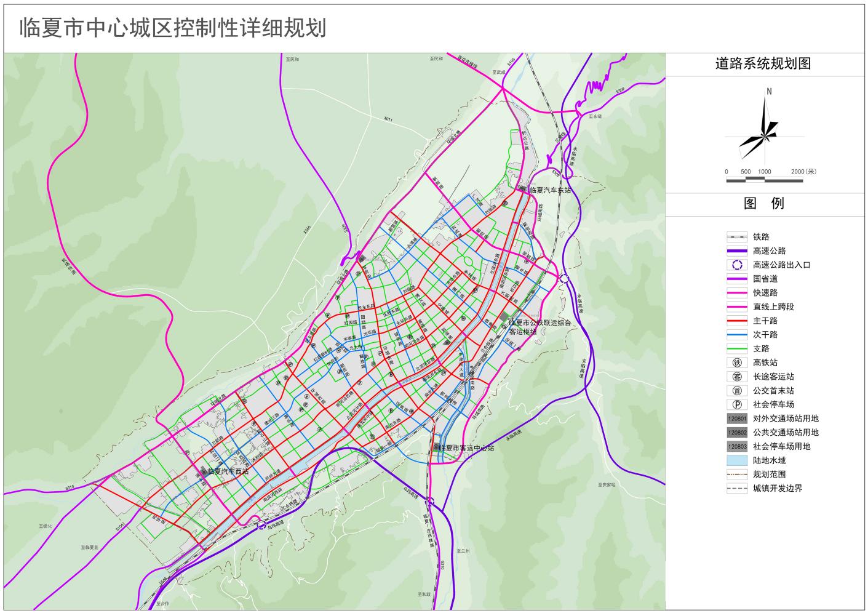Click the north arrow compass rose
The image size is (868, 613).
[x=763, y=127]
